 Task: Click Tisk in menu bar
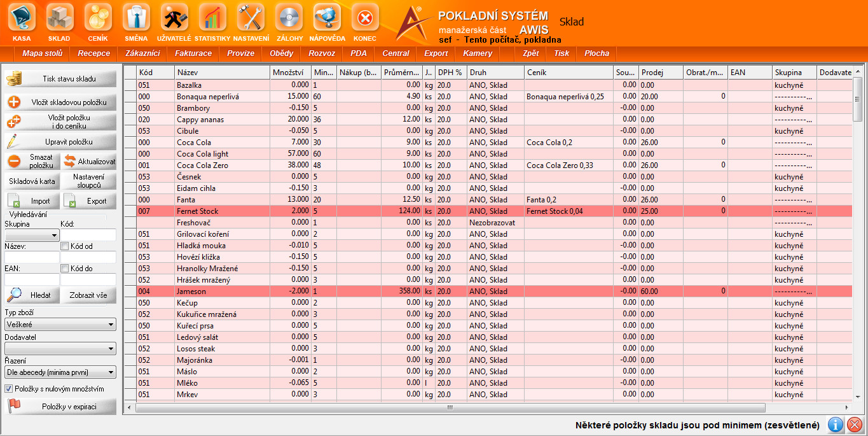coord(561,53)
